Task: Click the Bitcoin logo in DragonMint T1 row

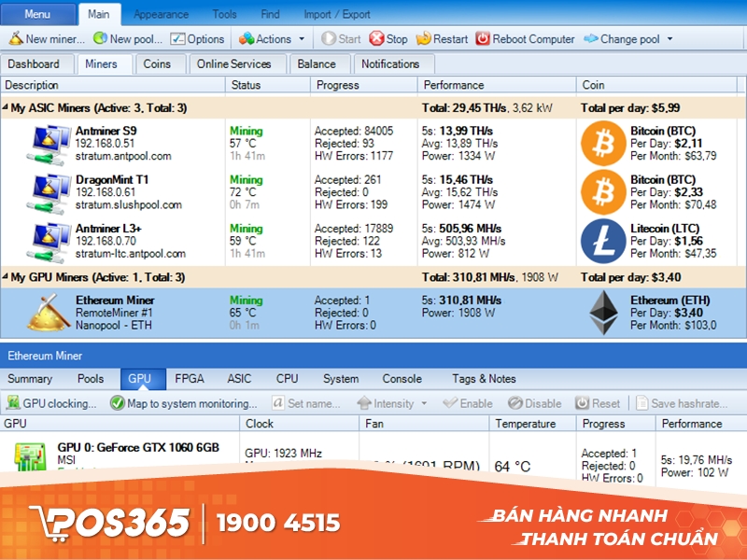Action: [603, 192]
